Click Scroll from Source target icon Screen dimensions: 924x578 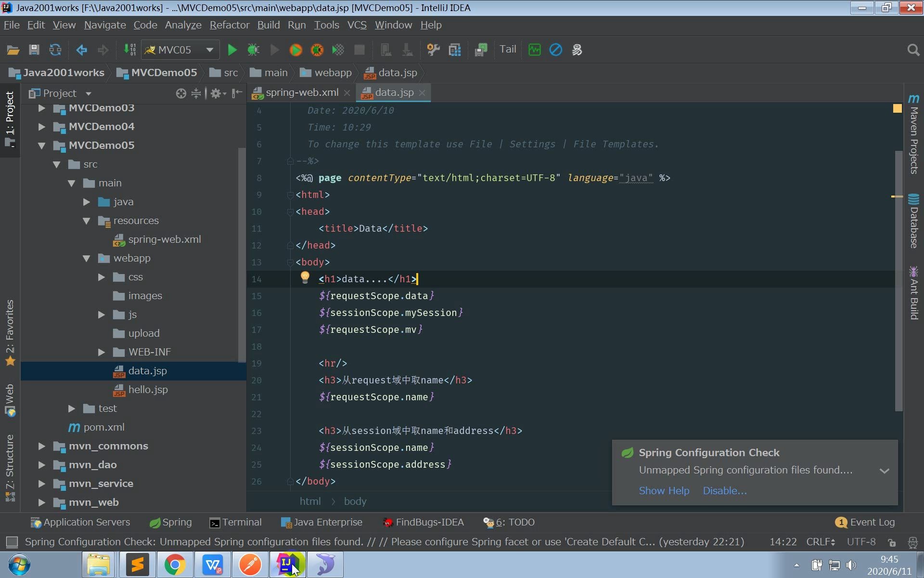pyautogui.click(x=181, y=93)
